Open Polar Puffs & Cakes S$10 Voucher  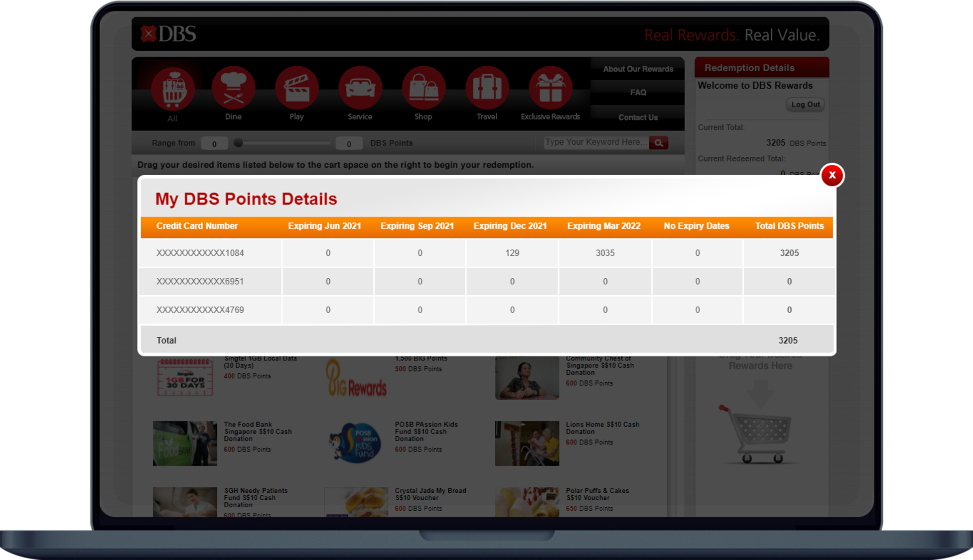click(x=597, y=494)
